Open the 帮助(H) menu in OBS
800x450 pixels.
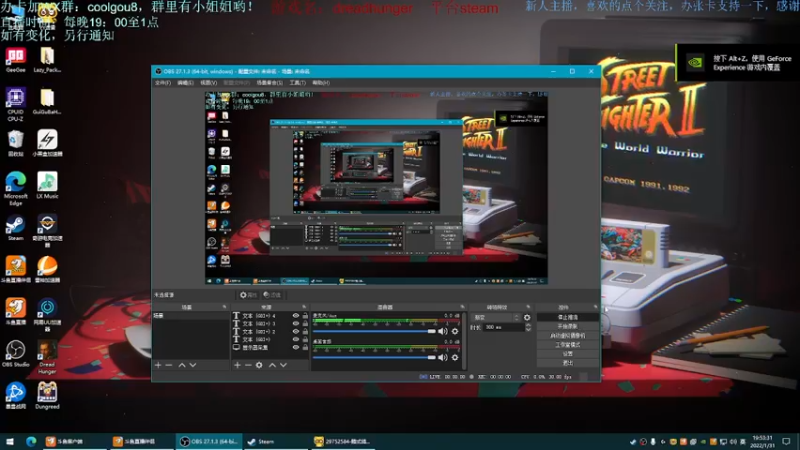coord(321,83)
